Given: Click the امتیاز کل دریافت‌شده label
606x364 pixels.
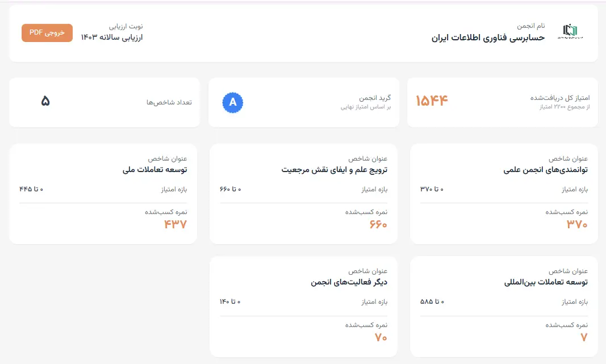Looking at the screenshot, I should (560, 98).
